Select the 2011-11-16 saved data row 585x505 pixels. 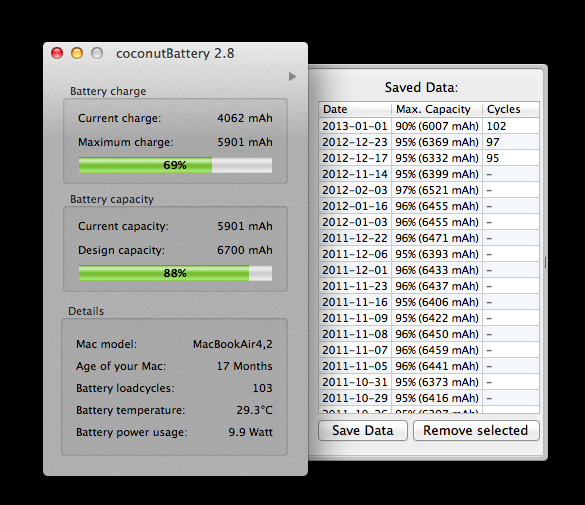click(x=429, y=302)
